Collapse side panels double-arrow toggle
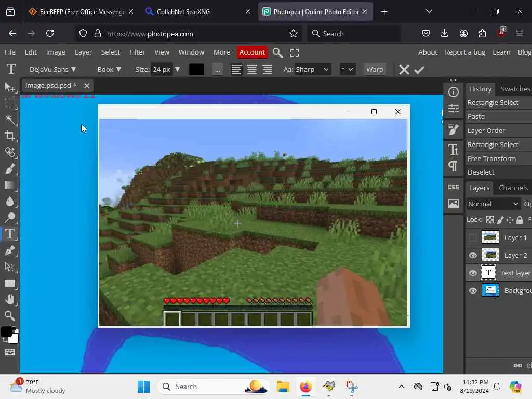532x399 pixels. pos(453,81)
